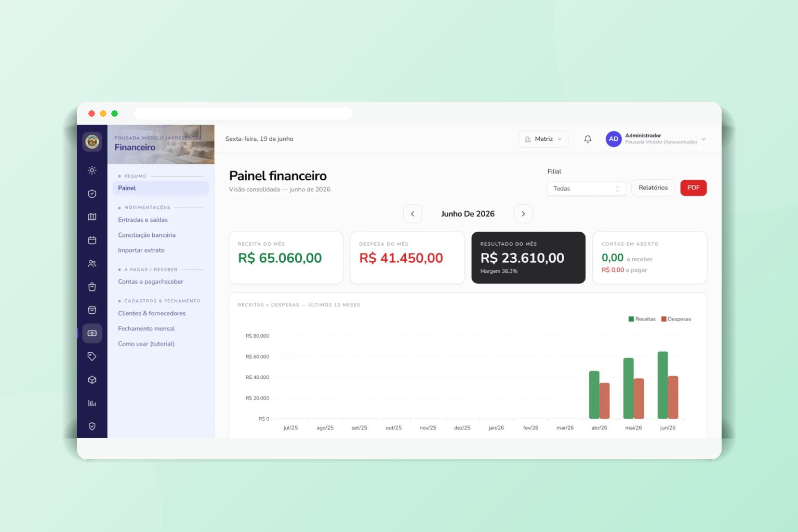Open Conciliação bancária
Screen dimensions: 798x532
[147, 235]
